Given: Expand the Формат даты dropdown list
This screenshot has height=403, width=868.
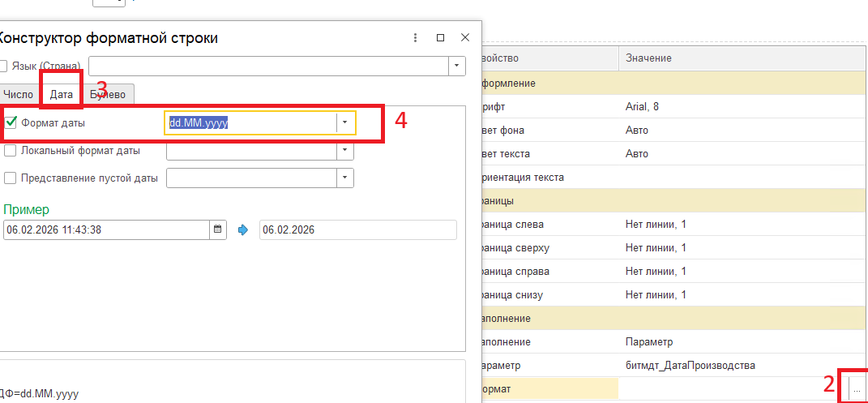Looking at the screenshot, I should (x=345, y=122).
